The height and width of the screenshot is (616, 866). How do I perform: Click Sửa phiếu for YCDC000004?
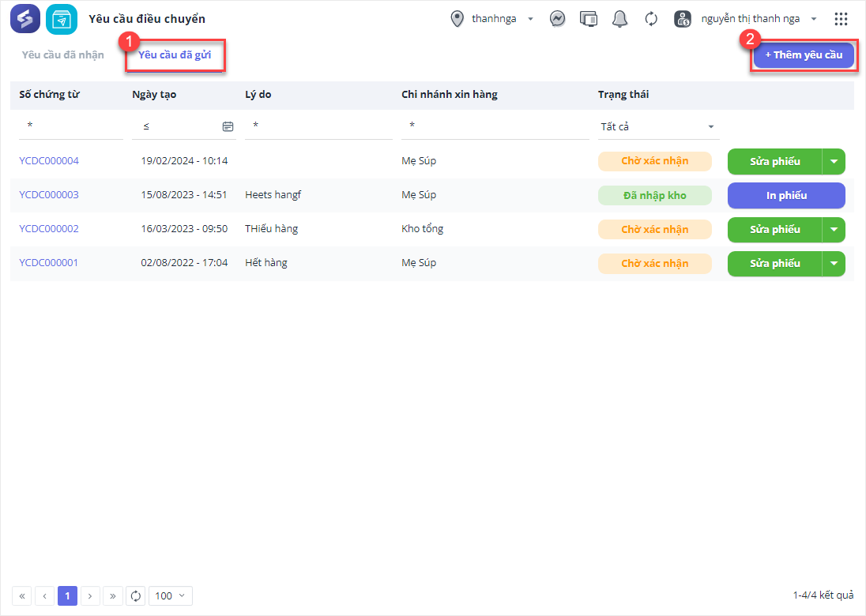point(775,161)
